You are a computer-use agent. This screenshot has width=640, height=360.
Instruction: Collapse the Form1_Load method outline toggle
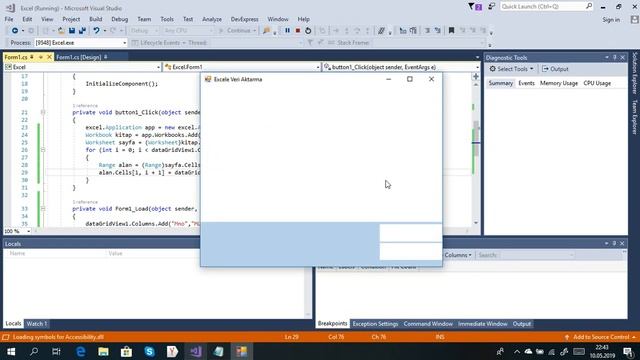tap(43, 209)
